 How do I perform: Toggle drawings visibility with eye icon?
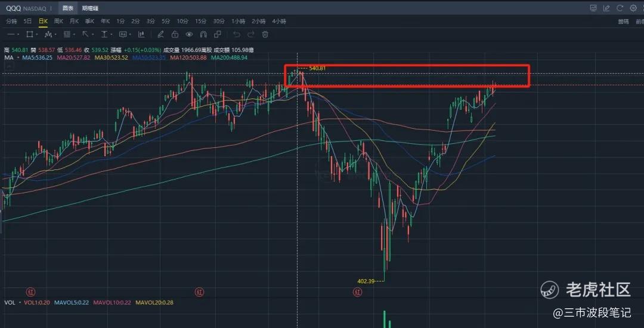coord(189,35)
